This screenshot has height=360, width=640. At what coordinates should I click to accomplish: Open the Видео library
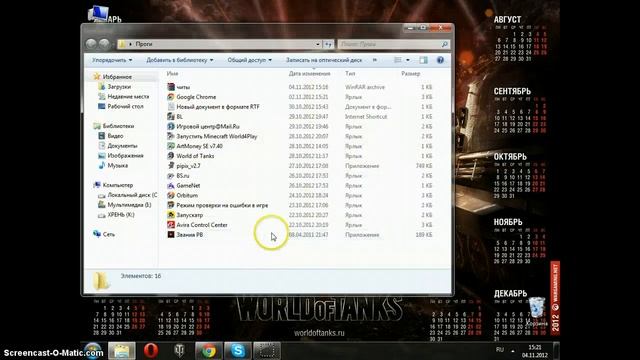[116, 136]
